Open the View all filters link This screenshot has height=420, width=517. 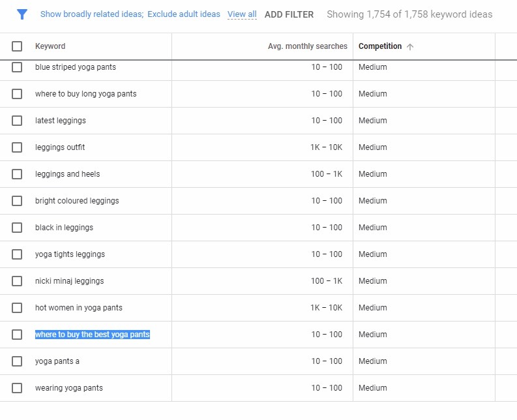coord(242,14)
